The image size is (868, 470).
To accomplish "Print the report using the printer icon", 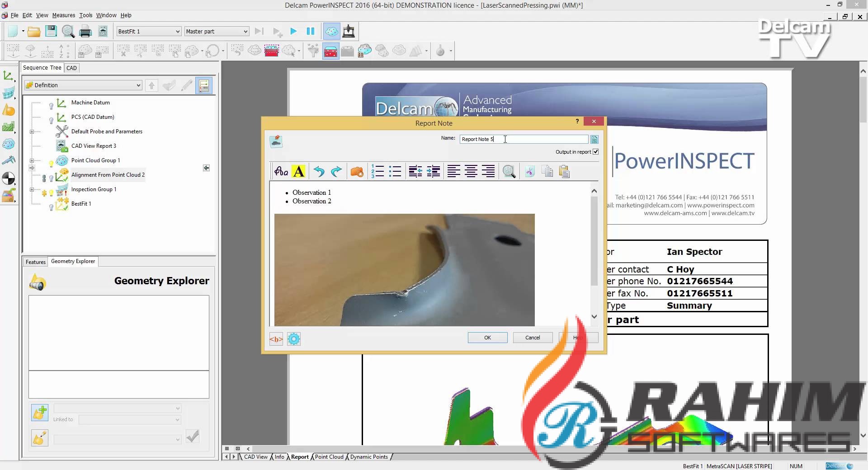I will click(x=85, y=32).
